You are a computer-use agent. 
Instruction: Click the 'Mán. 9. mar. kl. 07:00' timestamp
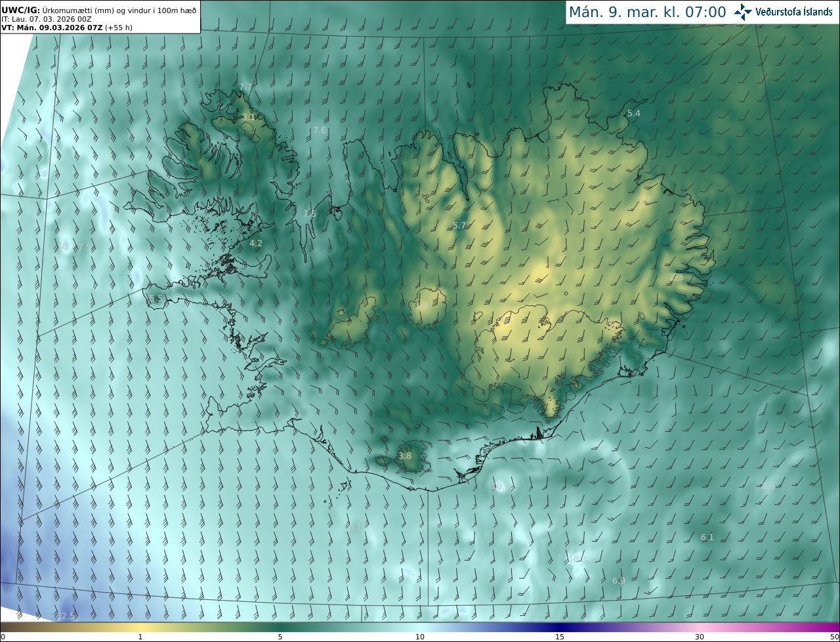click(x=647, y=12)
